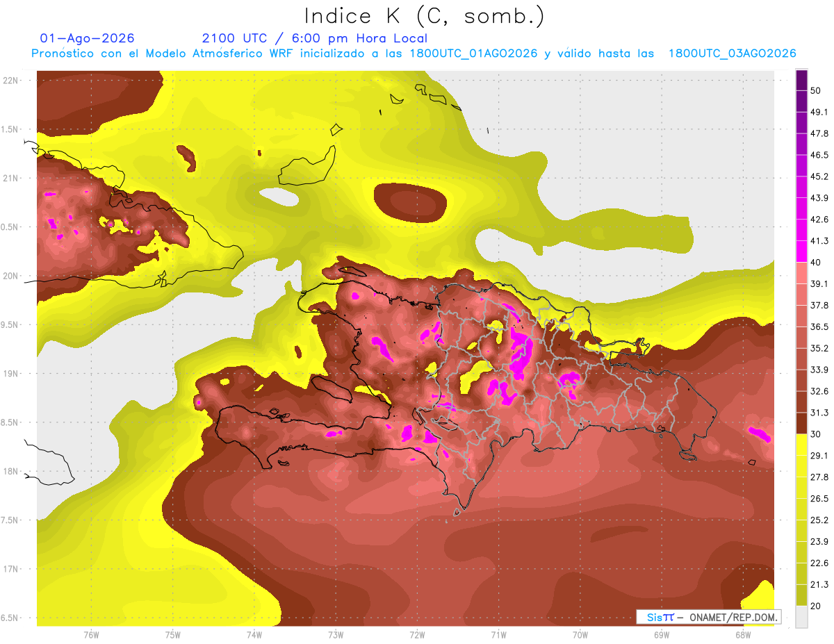Screen dimensions: 834x644
Task: Click the colorbar label '39.1'
Action: click(819, 283)
